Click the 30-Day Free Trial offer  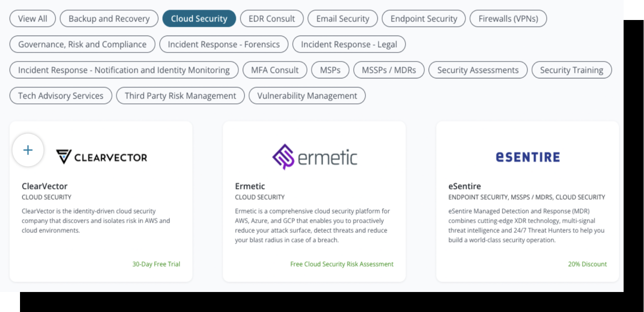pyautogui.click(x=156, y=264)
